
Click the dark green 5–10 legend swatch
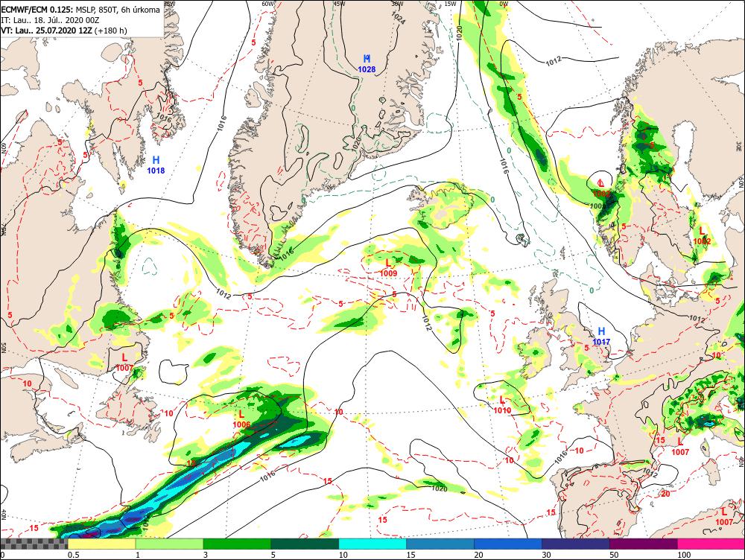[305, 544]
